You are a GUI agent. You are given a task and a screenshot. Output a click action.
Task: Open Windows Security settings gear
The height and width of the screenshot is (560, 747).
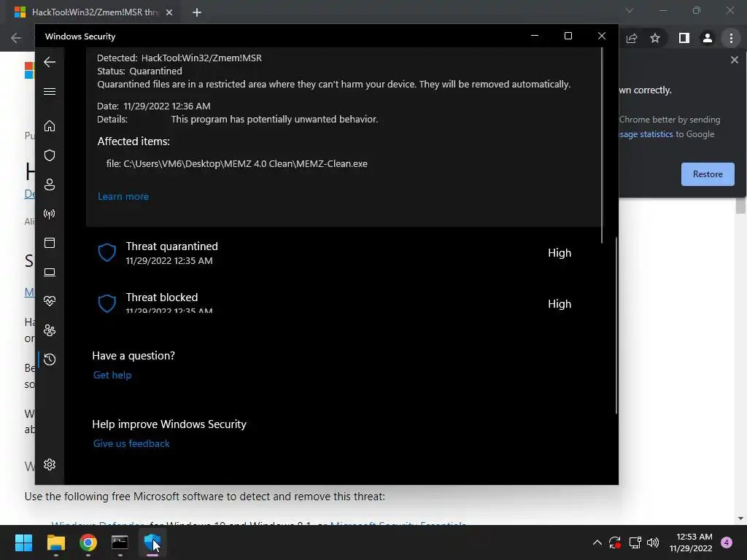50,464
